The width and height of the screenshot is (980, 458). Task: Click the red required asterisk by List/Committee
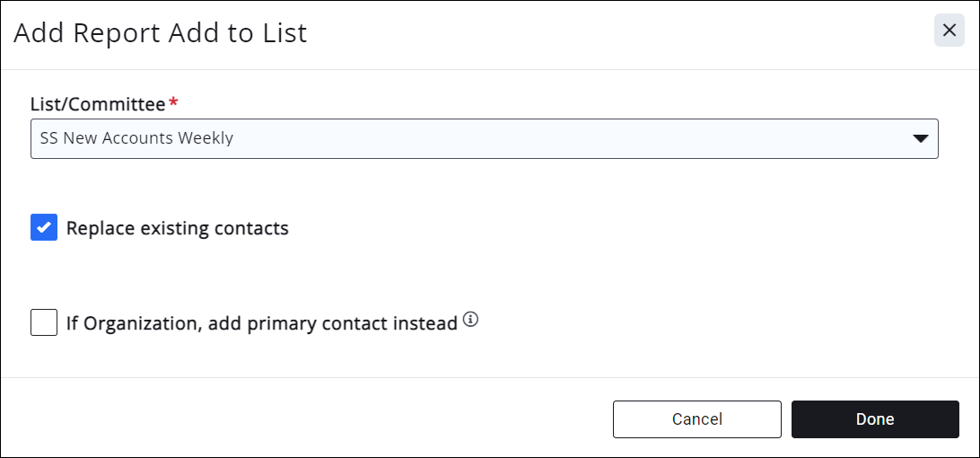pos(173,103)
